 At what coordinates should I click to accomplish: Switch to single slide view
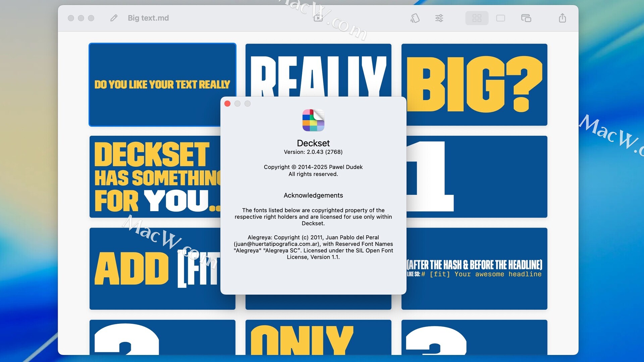tap(500, 18)
